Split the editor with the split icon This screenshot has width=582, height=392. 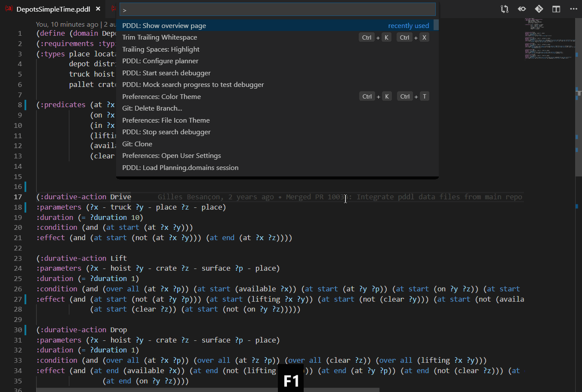click(x=556, y=9)
